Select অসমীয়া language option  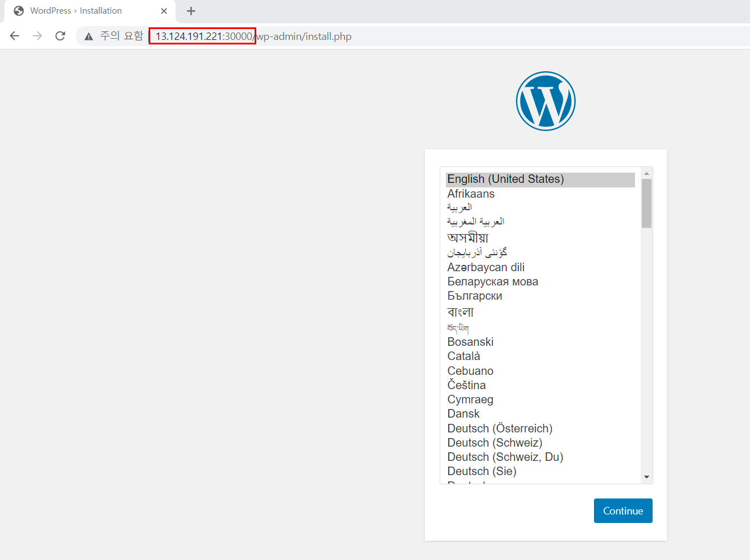click(540, 237)
